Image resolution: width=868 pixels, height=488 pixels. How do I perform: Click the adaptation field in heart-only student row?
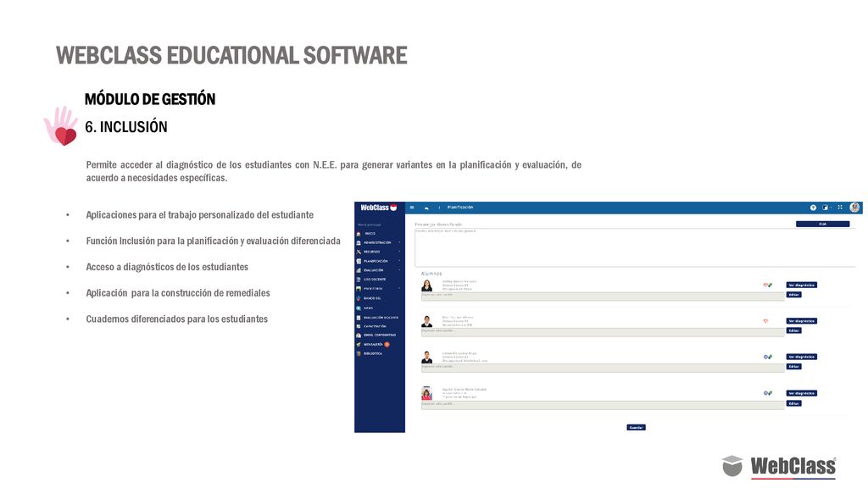tap(603, 332)
